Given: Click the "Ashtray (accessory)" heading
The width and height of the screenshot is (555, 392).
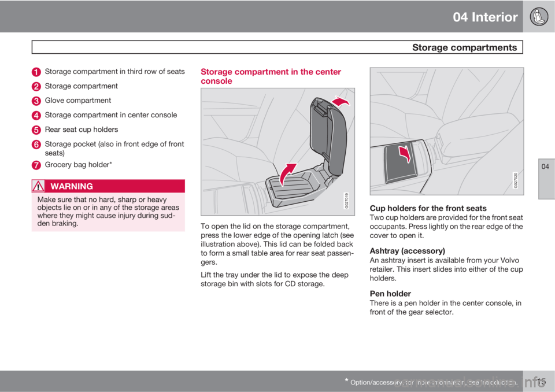Looking at the screenshot, I should tap(408, 251).
